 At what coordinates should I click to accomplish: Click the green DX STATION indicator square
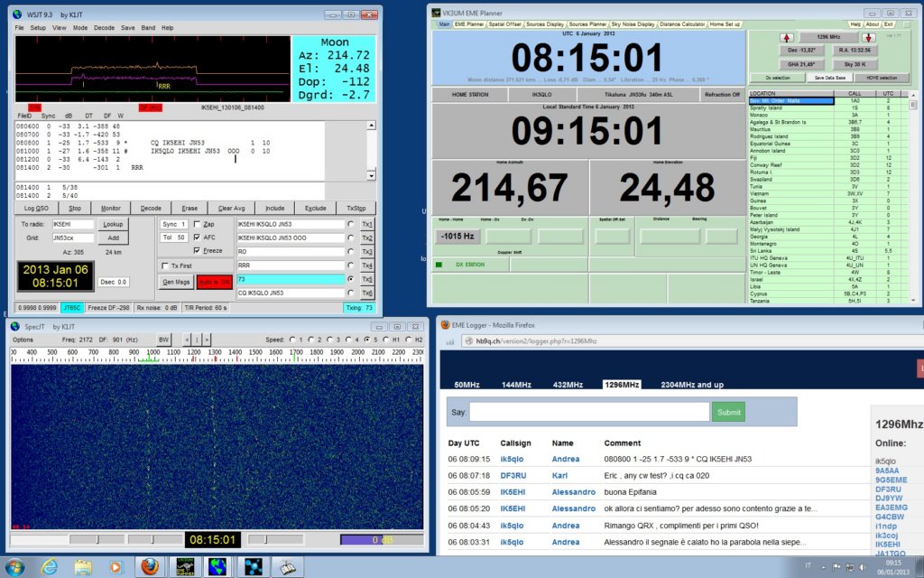(x=439, y=265)
